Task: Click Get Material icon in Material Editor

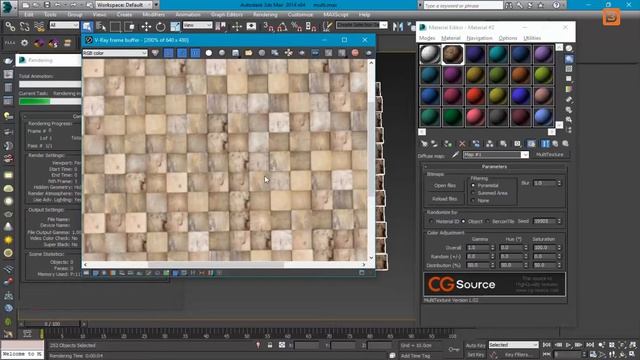Action: click(x=424, y=144)
